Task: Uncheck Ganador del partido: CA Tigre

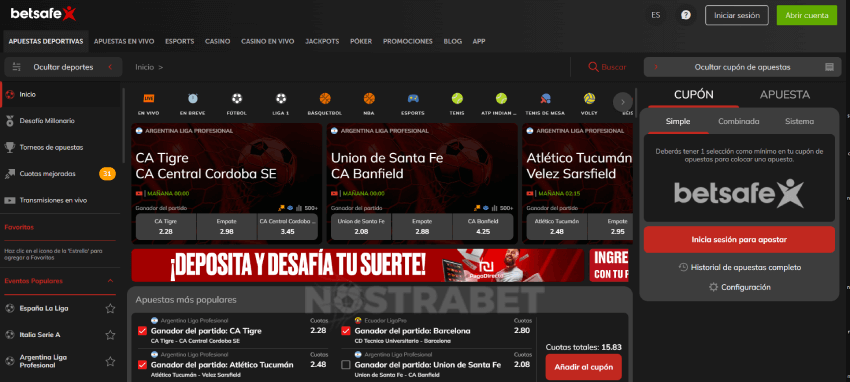Action: 142,331
